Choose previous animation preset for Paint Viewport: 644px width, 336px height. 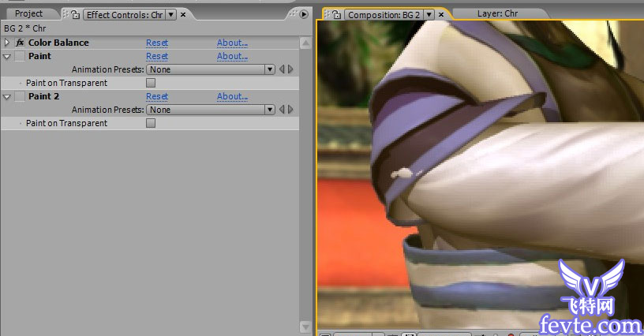pyautogui.click(x=282, y=69)
